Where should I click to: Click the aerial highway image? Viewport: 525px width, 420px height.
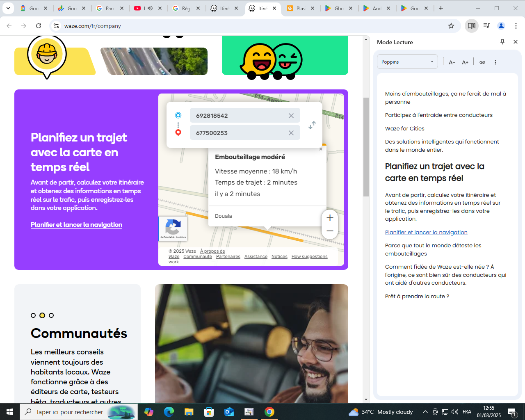[x=154, y=61]
